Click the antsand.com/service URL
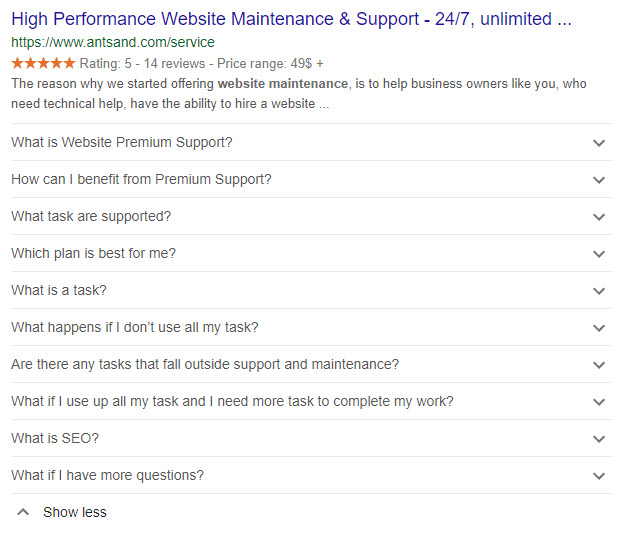The width and height of the screenshot is (627, 534). click(113, 43)
